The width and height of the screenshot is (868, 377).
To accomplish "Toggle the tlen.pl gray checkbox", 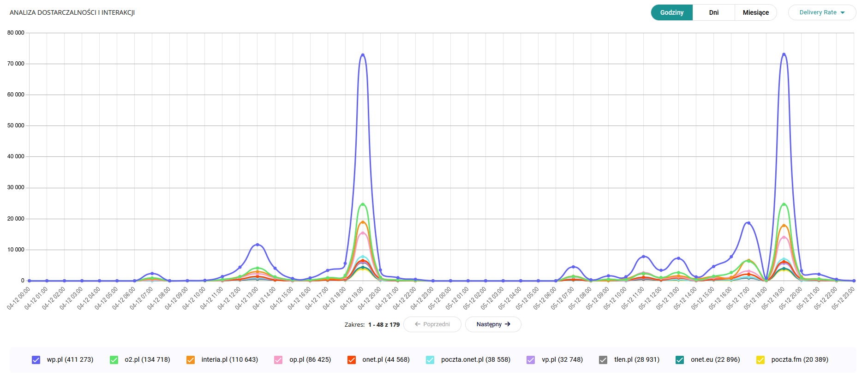I will click(x=603, y=360).
